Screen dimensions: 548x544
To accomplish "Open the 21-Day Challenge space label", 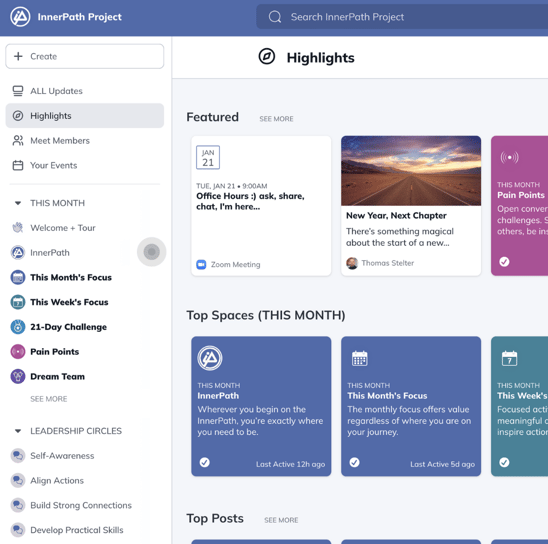I will click(x=68, y=327).
